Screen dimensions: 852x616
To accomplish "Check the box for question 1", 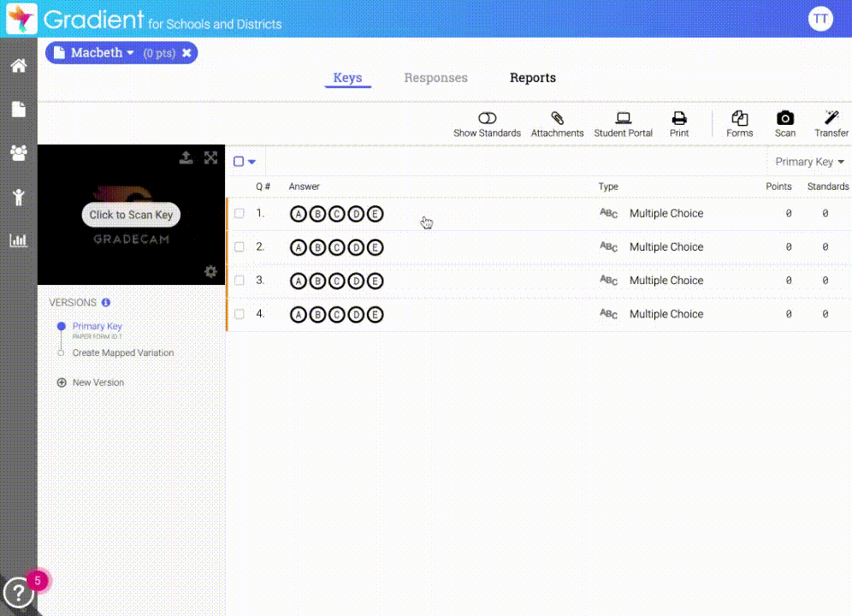I will click(240, 214).
